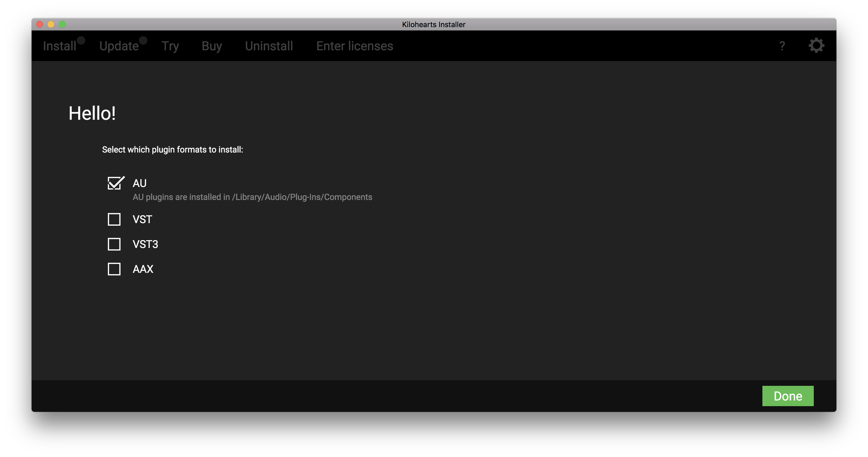This screenshot has height=457, width=868.
Task: Click the question mark help icon
Action: [x=782, y=46]
